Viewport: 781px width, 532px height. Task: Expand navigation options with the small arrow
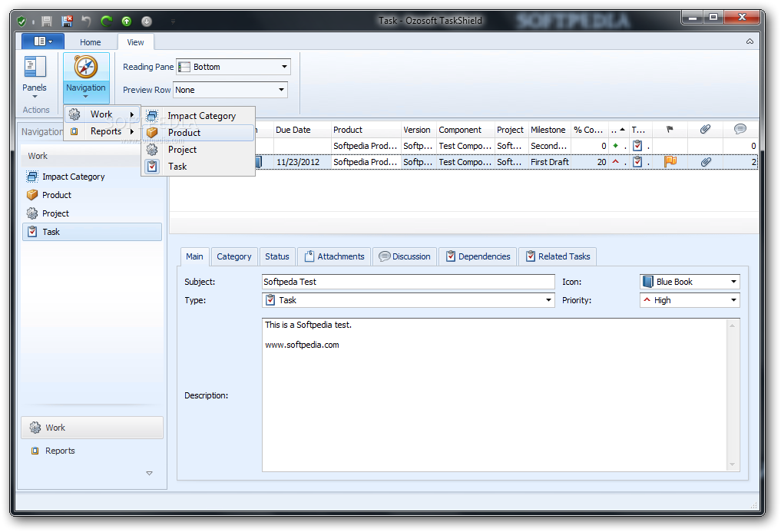click(149, 473)
